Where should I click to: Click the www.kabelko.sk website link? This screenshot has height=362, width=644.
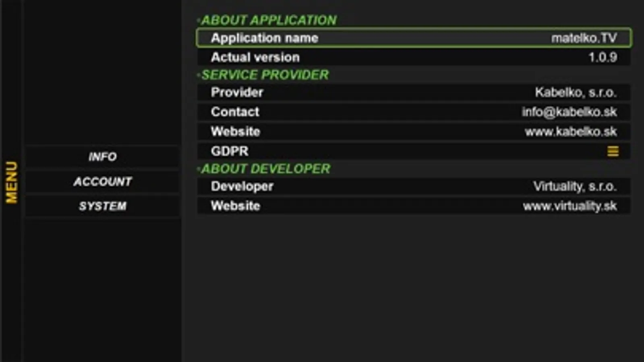click(570, 132)
